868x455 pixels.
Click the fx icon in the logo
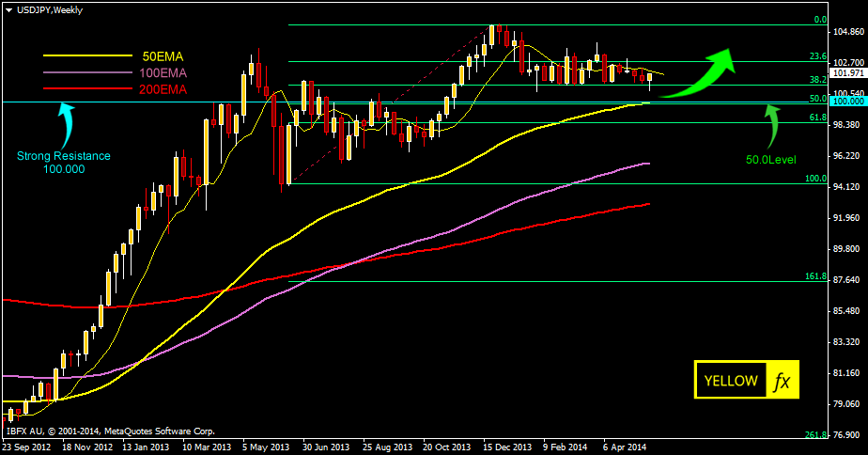[782, 381]
